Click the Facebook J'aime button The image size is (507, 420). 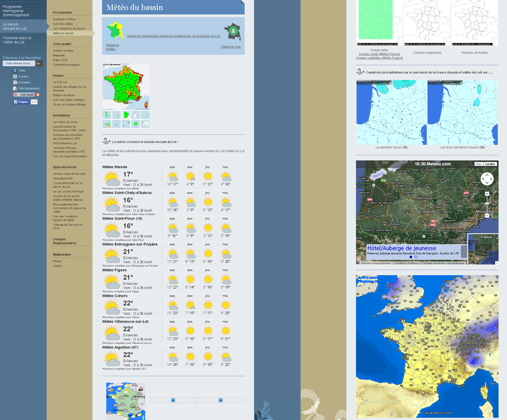(21, 102)
